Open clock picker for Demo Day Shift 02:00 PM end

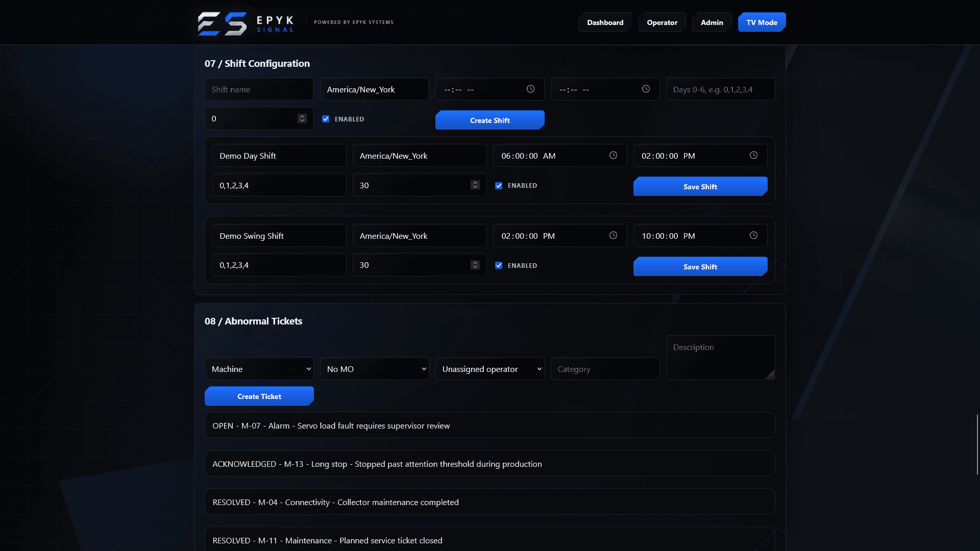(753, 155)
